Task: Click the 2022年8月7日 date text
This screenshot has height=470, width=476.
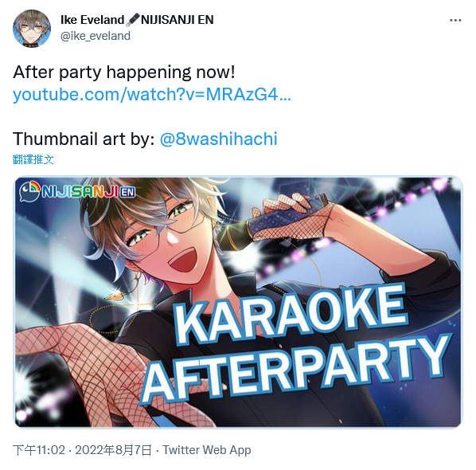Action: click(113, 450)
